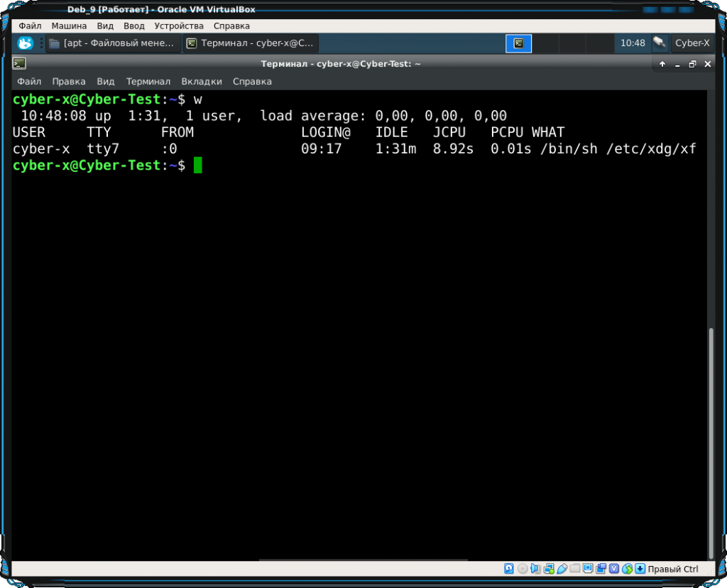Click the network adapters status icon
This screenshot has height=588, width=727.
click(549, 569)
